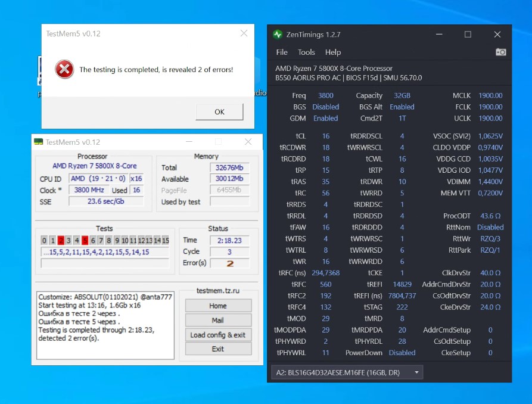Maximize the ZenTimings window
532x404 pixels.
(x=468, y=35)
